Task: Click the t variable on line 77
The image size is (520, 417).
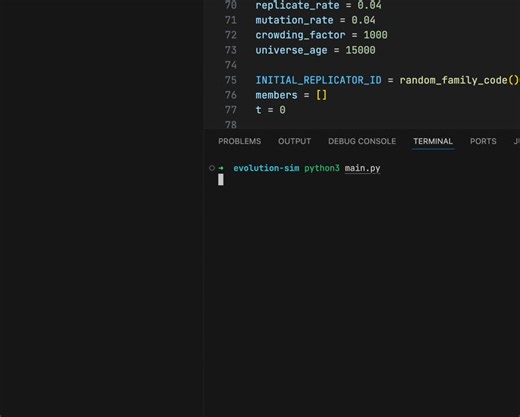Action: tap(258, 110)
